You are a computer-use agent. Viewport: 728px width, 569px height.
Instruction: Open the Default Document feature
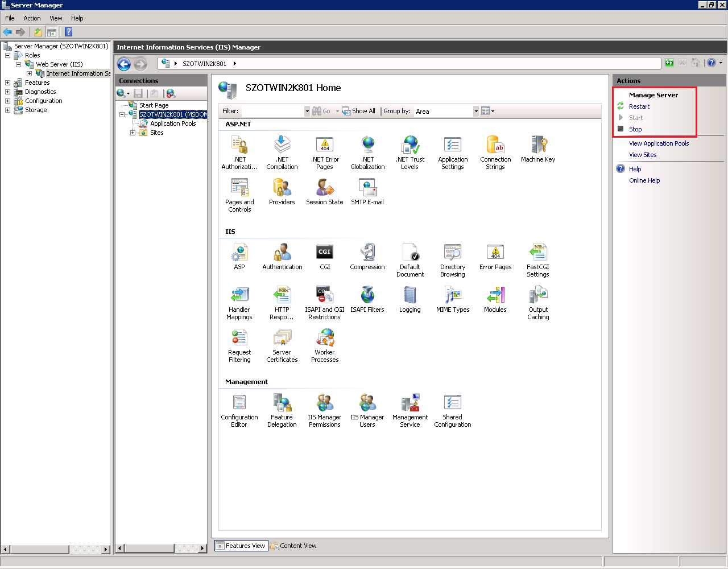click(x=410, y=259)
